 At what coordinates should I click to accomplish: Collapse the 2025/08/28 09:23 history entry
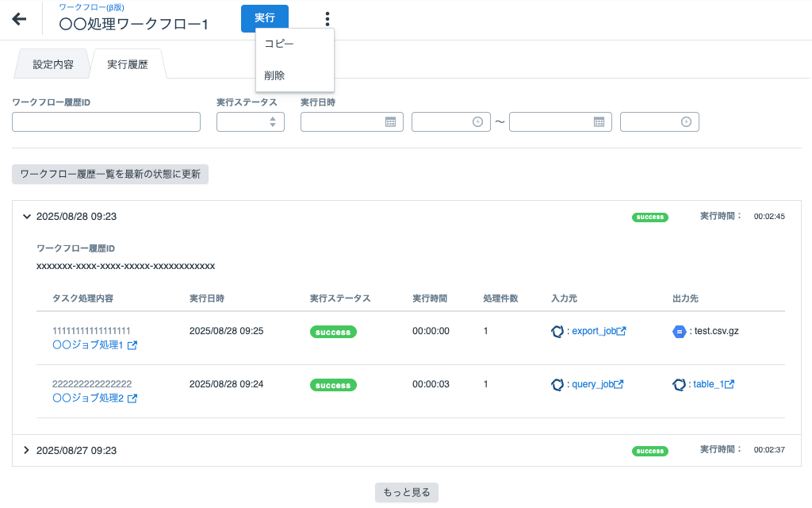click(x=26, y=217)
